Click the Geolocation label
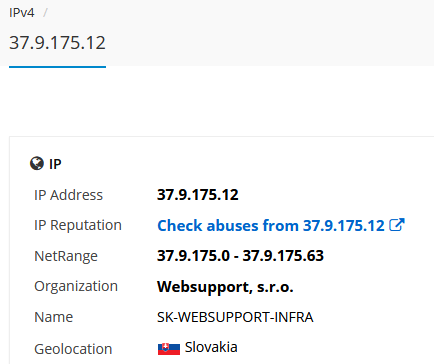The image size is (434, 364). pyautogui.click(x=73, y=349)
